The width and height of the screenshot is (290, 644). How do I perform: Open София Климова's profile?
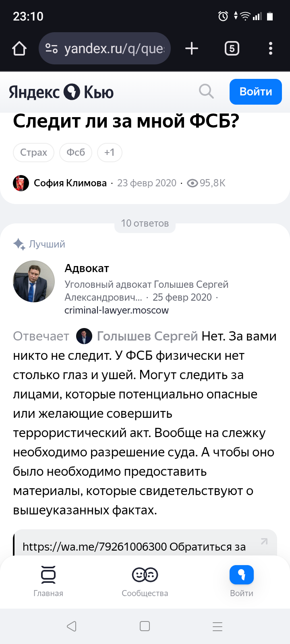70,183
